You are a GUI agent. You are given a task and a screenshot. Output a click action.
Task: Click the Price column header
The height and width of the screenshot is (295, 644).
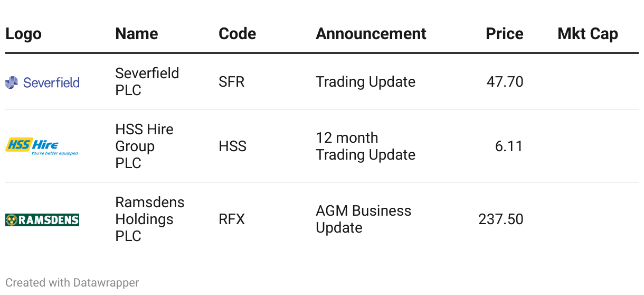pos(505,34)
